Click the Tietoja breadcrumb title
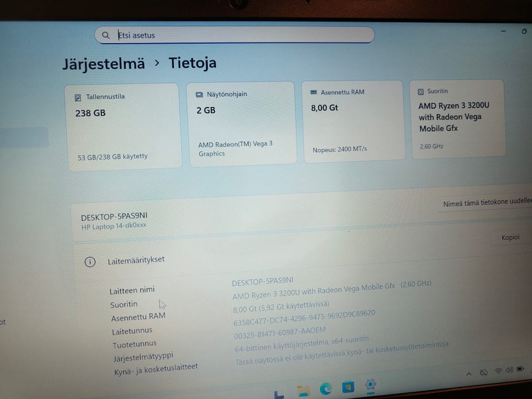532x399 pixels. [192, 63]
